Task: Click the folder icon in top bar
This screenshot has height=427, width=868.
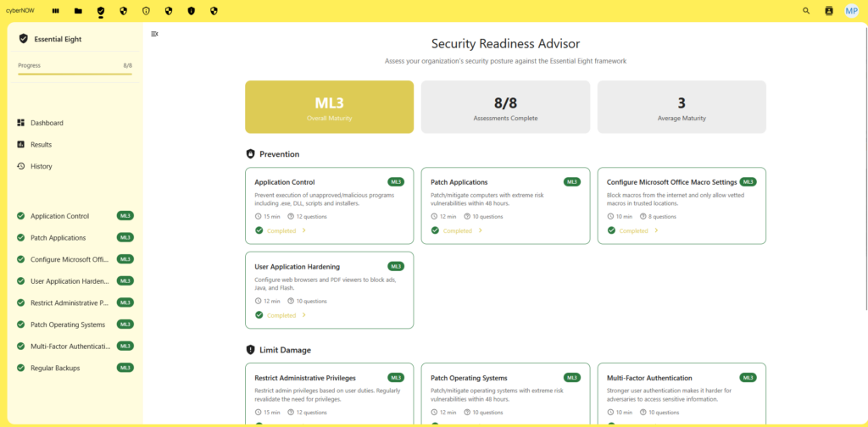Action: pos(79,11)
